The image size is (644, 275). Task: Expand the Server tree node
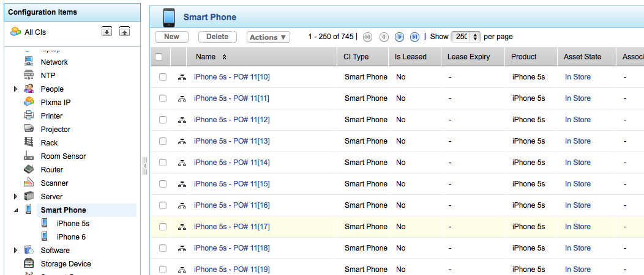pyautogui.click(x=15, y=196)
